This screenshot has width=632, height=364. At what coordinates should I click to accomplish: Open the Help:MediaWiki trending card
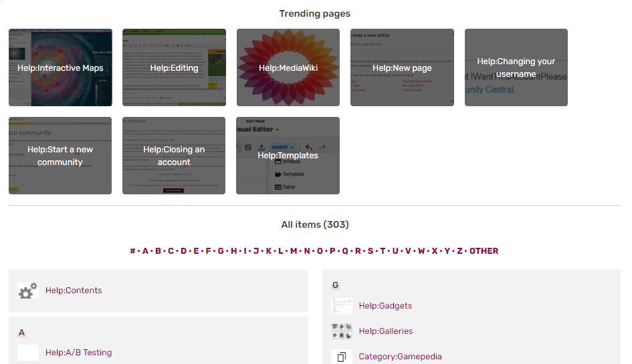click(x=288, y=67)
